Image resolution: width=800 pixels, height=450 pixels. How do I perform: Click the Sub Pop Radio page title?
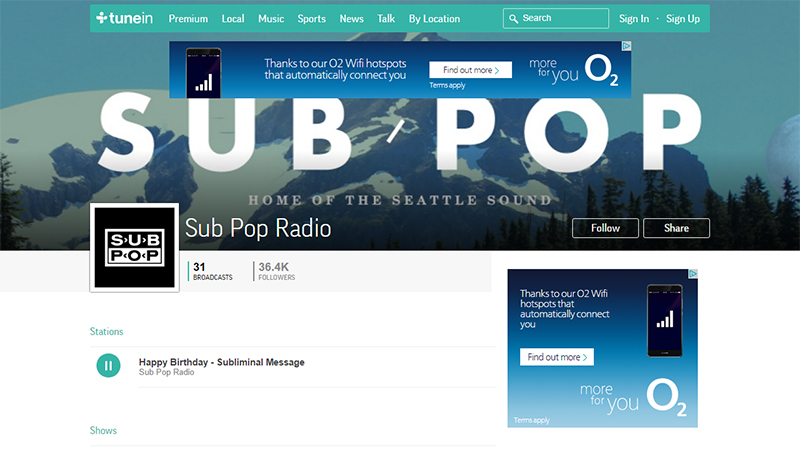point(258,228)
